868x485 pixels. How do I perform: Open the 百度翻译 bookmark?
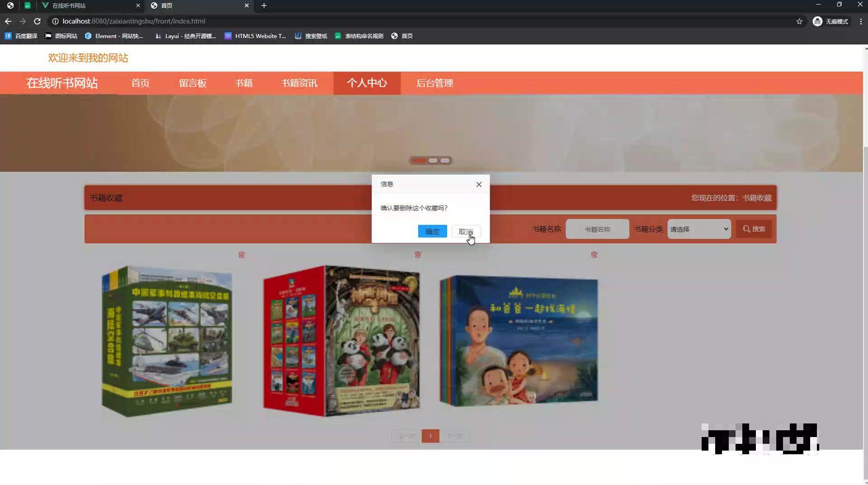click(21, 36)
